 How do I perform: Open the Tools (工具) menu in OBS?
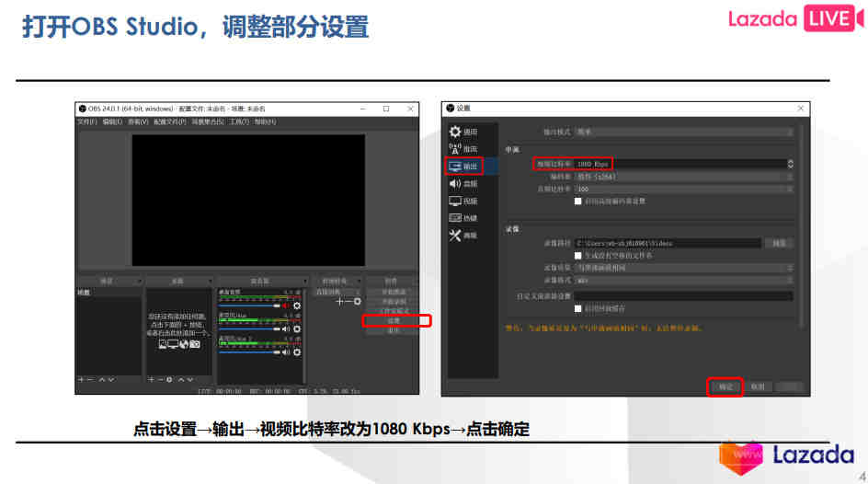click(x=239, y=121)
